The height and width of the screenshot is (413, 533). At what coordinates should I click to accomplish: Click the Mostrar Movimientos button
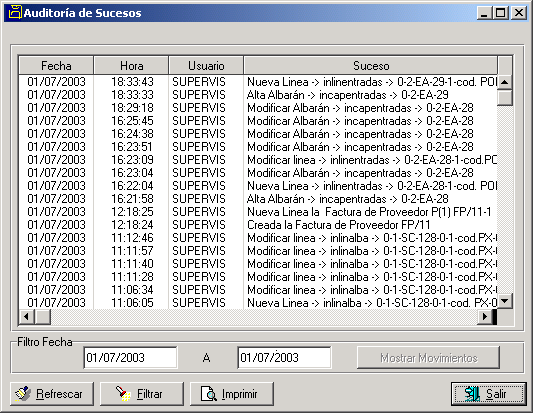click(428, 358)
